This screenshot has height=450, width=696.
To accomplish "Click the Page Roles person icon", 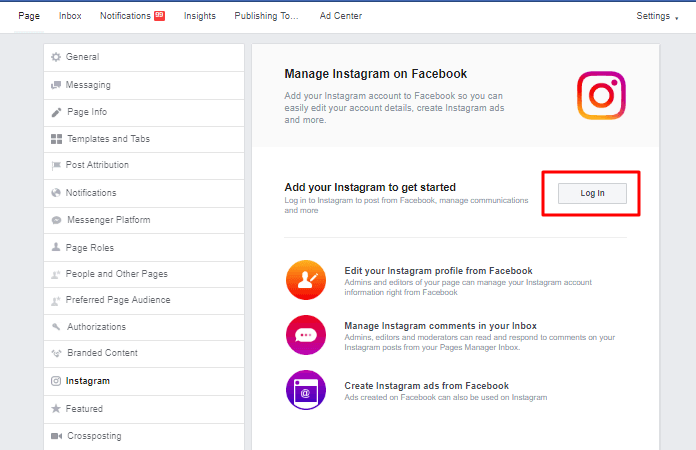I will pyautogui.click(x=56, y=247).
